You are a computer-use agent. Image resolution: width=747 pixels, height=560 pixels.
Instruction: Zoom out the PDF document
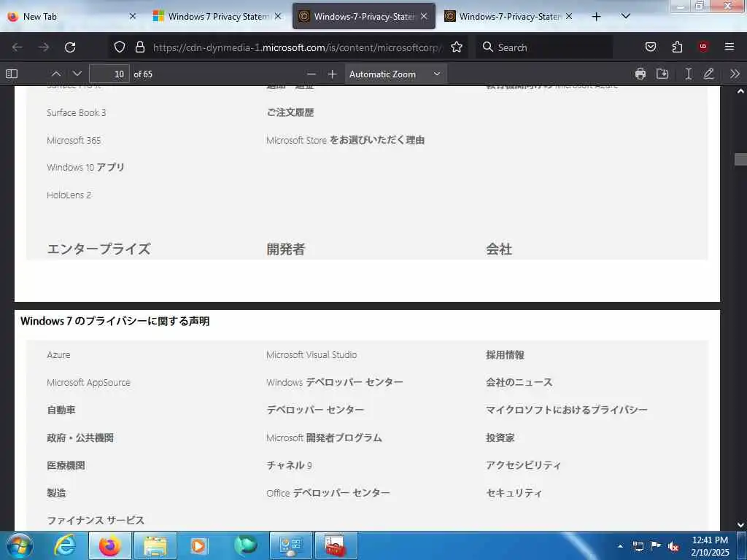[x=311, y=74]
